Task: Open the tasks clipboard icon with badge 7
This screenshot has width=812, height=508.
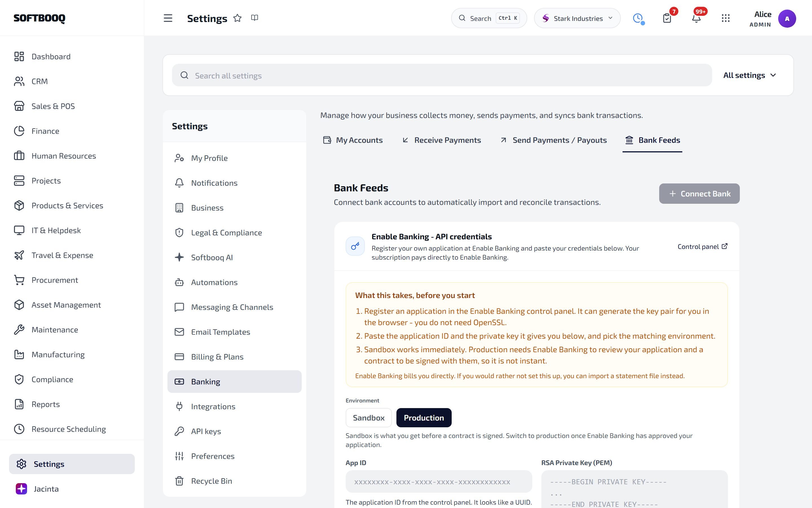Action: point(667,18)
